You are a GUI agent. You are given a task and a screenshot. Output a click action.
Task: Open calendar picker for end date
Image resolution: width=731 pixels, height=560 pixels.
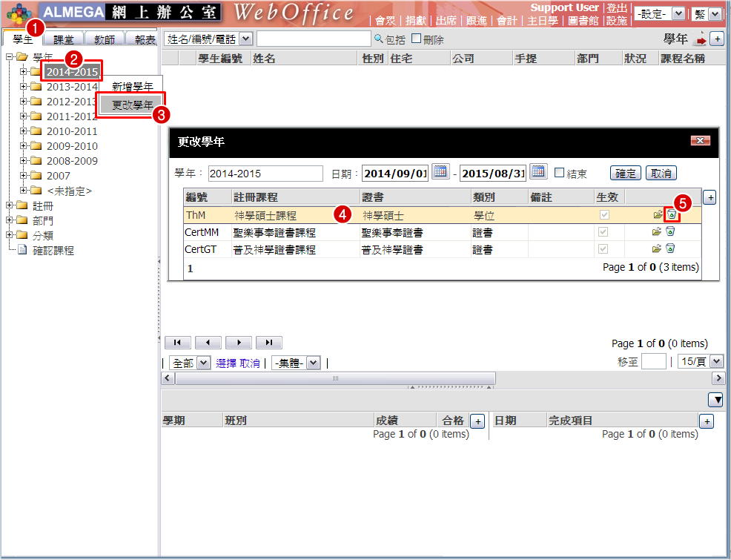pyautogui.click(x=538, y=172)
